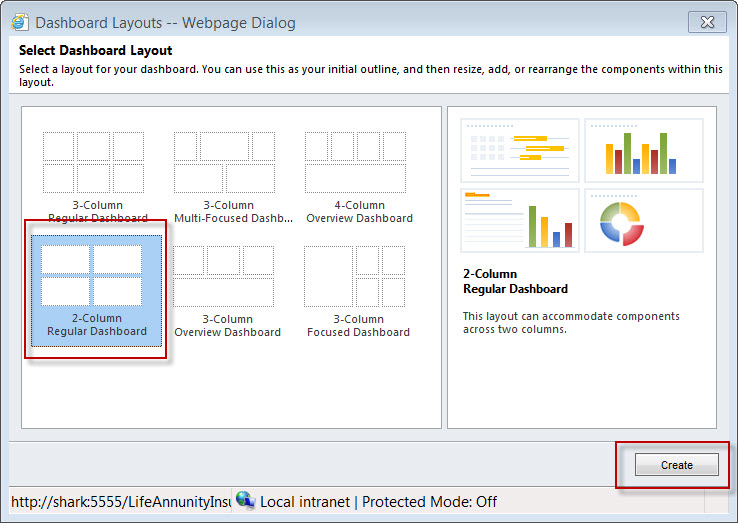Click the list with bar chart preview
The width and height of the screenshot is (738, 523).
coord(520,221)
